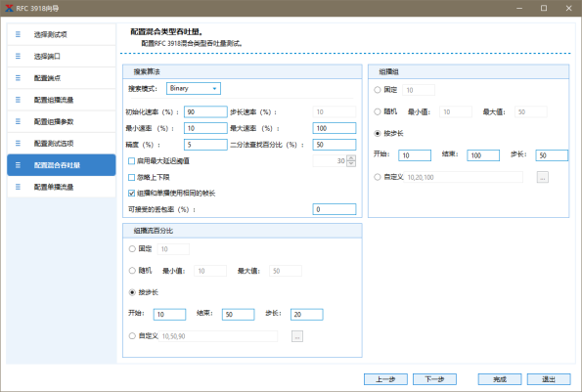Click the 下一步 button
The height and width of the screenshot is (392, 582).
point(434,379)
